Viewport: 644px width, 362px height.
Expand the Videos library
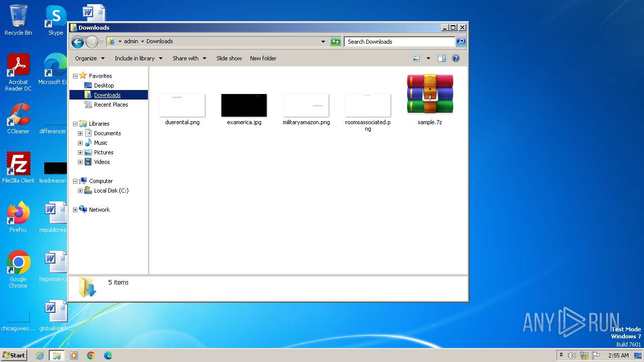[x=80, y=162]
